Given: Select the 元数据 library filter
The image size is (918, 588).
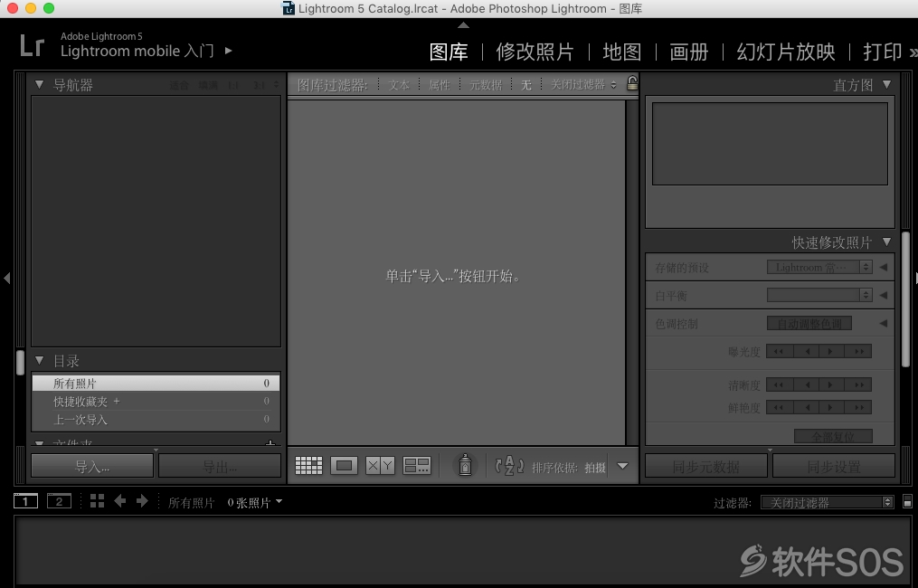Looking at the screenshot, I should pyautogui.click(x=486, y=85).
